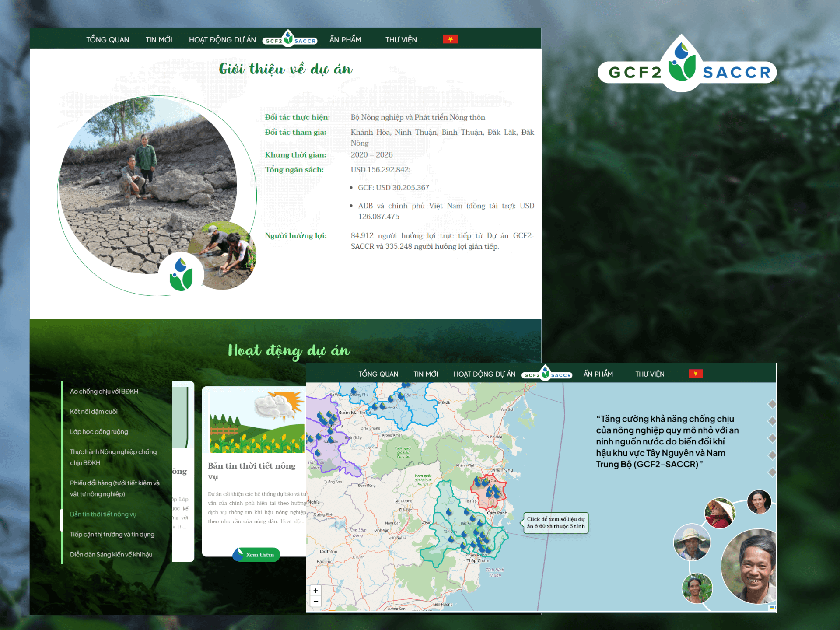This screenshot has width=840, height=630.
Task: Click the map zoom out minus button
Action: click(x=315, y=602)
